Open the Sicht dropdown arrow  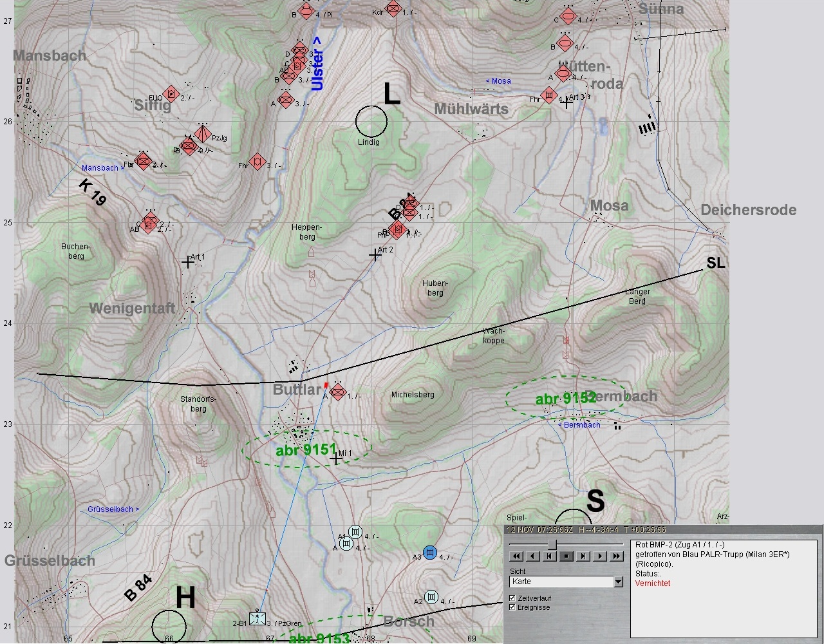tap(618, 582)
